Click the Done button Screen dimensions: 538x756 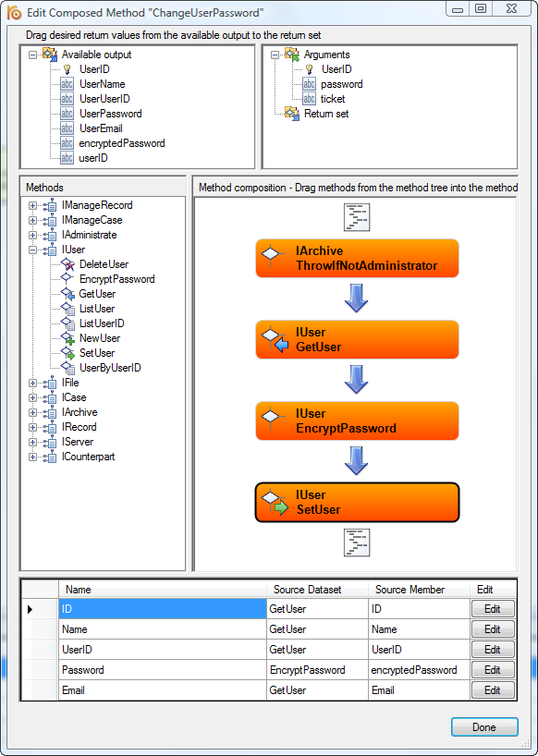coord(484,727)
